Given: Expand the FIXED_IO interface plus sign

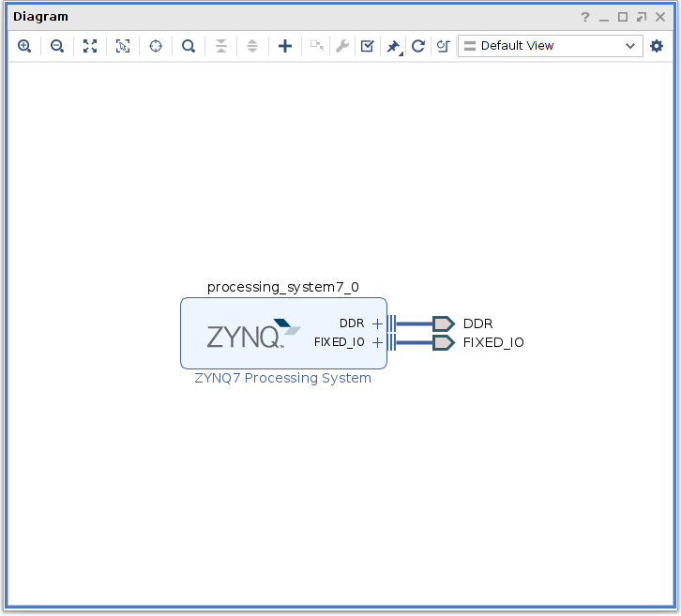Looking at the screenshot, I should coord(377,342).
